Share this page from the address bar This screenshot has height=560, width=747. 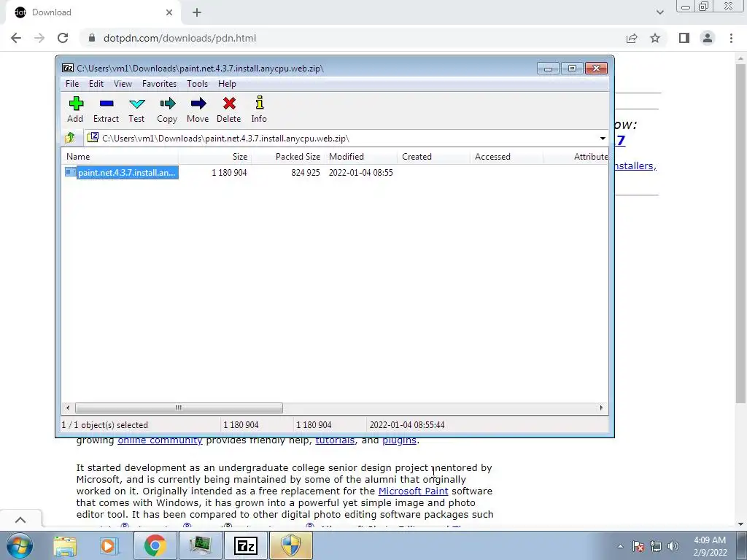pyautogui.click(x=632, y=38)
